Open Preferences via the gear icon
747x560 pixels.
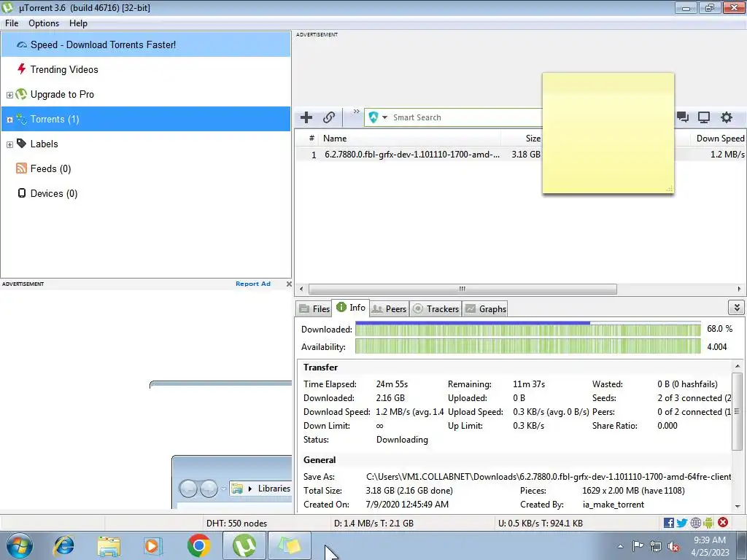tap(726, 117)
